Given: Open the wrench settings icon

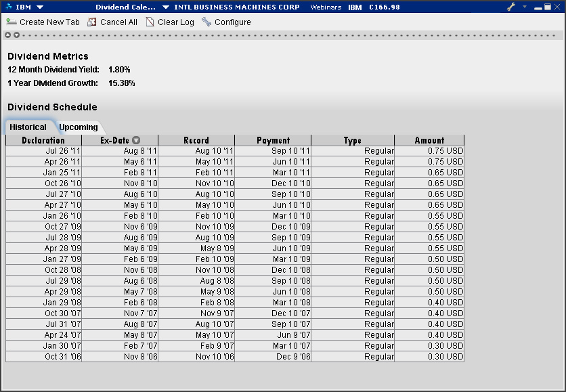Looking at the screenshot, I should tap(510, 7).
